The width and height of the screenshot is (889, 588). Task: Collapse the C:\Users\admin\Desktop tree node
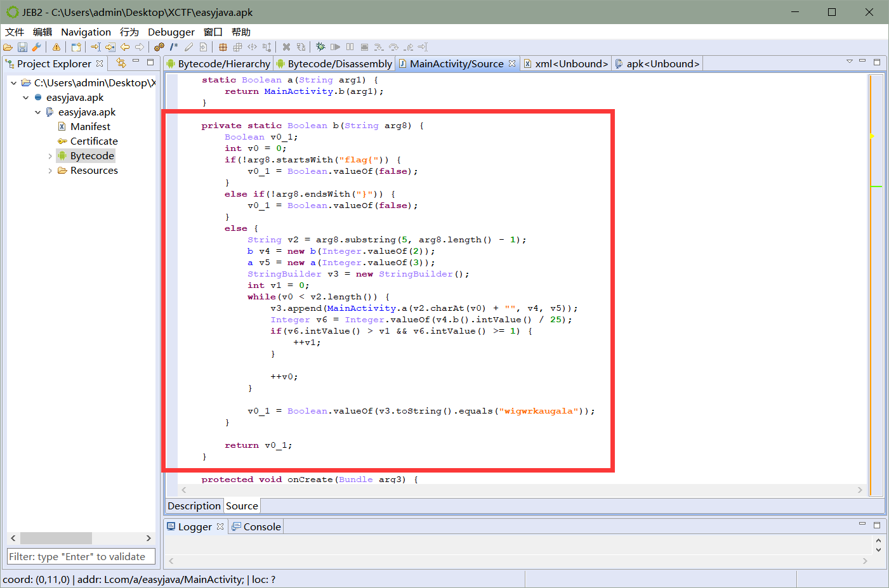[13, 83]
